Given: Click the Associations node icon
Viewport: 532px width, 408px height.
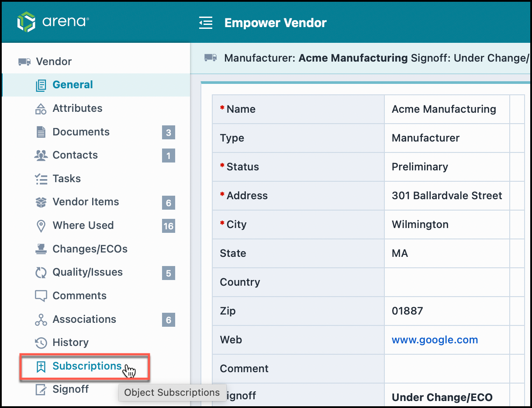Looking at the screenshot, I should point(41,320).
